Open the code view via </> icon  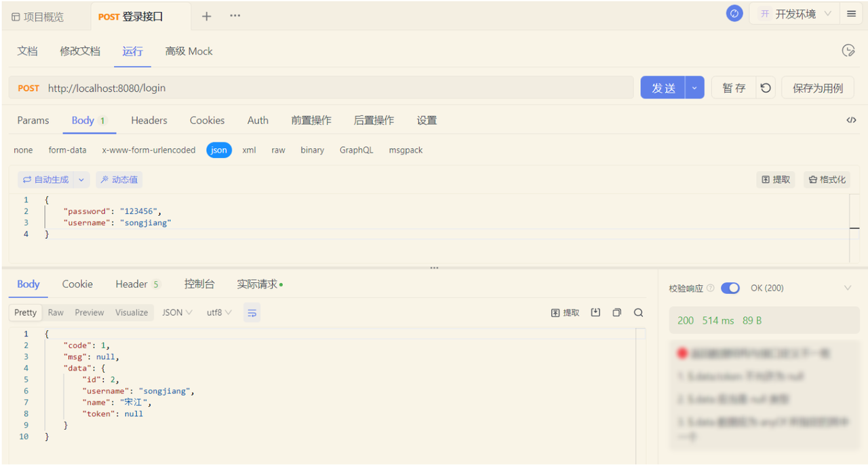click(851, 120)
